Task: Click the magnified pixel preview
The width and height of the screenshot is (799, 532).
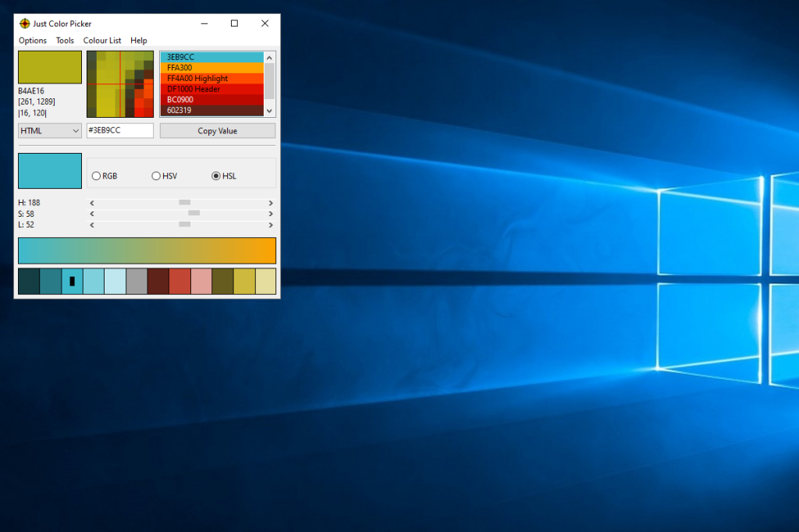Action: (120, 84)
